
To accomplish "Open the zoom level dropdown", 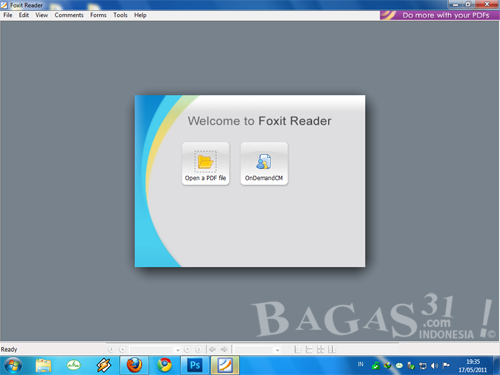I will point(277,350).
